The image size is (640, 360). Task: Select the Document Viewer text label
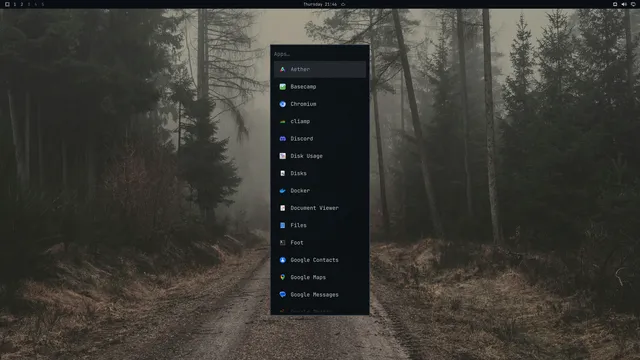point(315,208)
